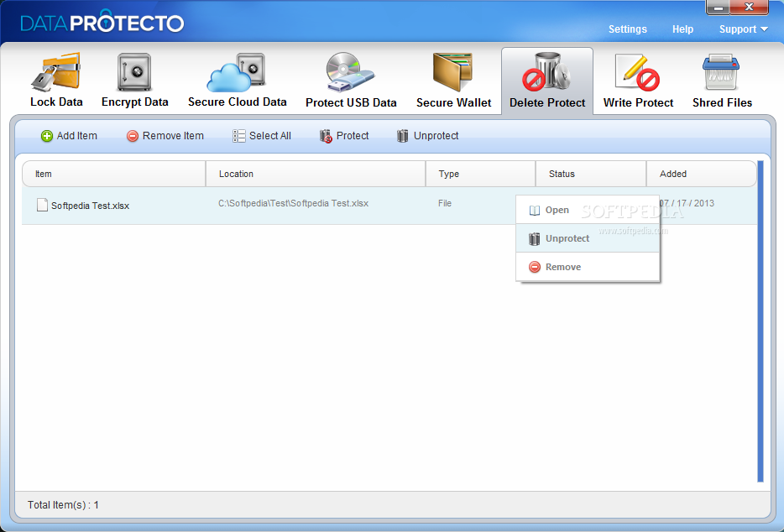Open the Support menu label
This screenshot has width=784, height=532.
738,29
